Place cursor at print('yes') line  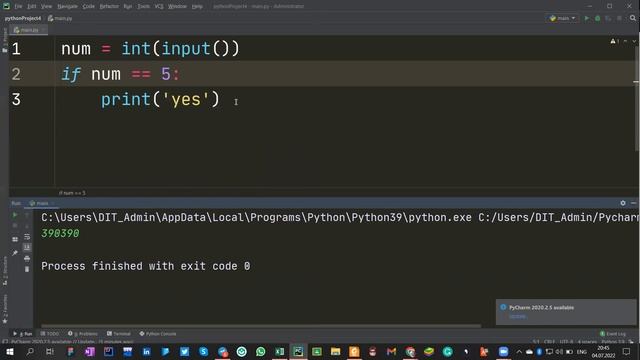point(160,99)
